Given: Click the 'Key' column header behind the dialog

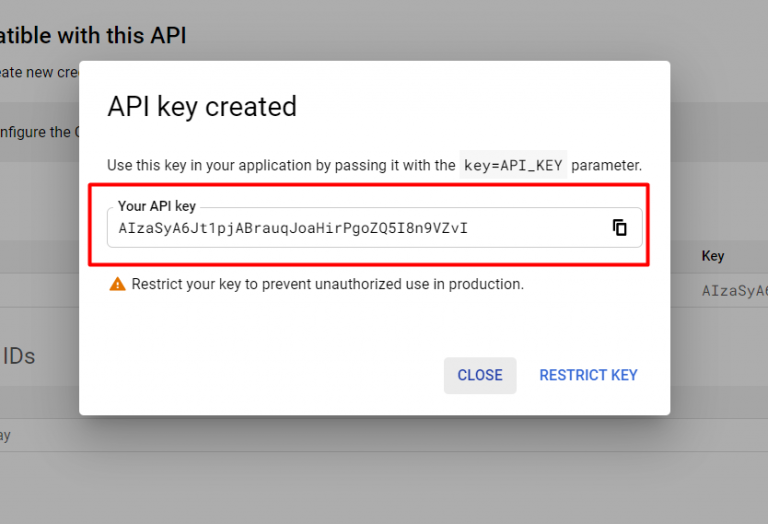Looking at the screenshot, I should pyautogui.click(x=713, y=256).
